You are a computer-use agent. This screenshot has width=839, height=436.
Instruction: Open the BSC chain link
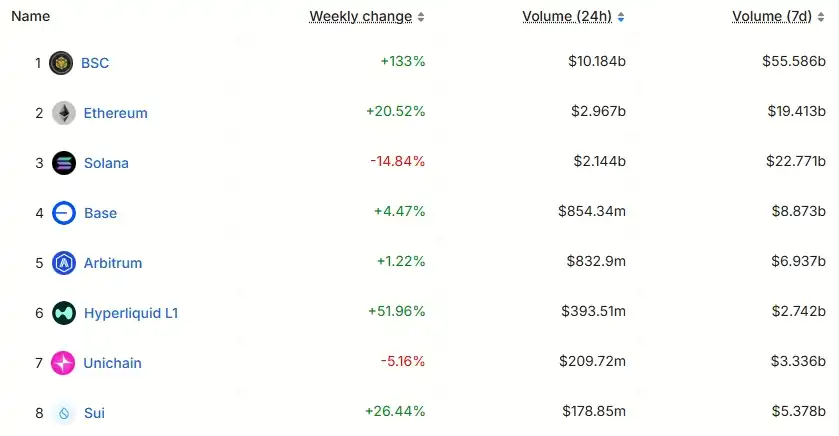[95, 63]
